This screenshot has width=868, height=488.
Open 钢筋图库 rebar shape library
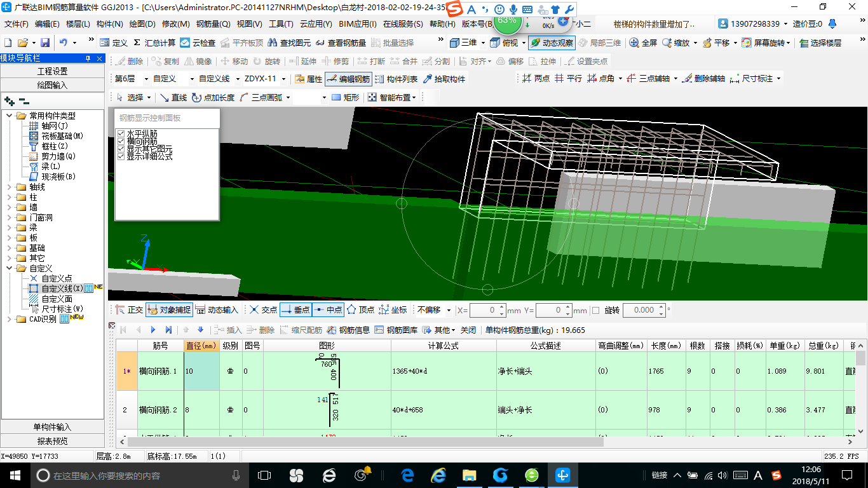[396, 330]
